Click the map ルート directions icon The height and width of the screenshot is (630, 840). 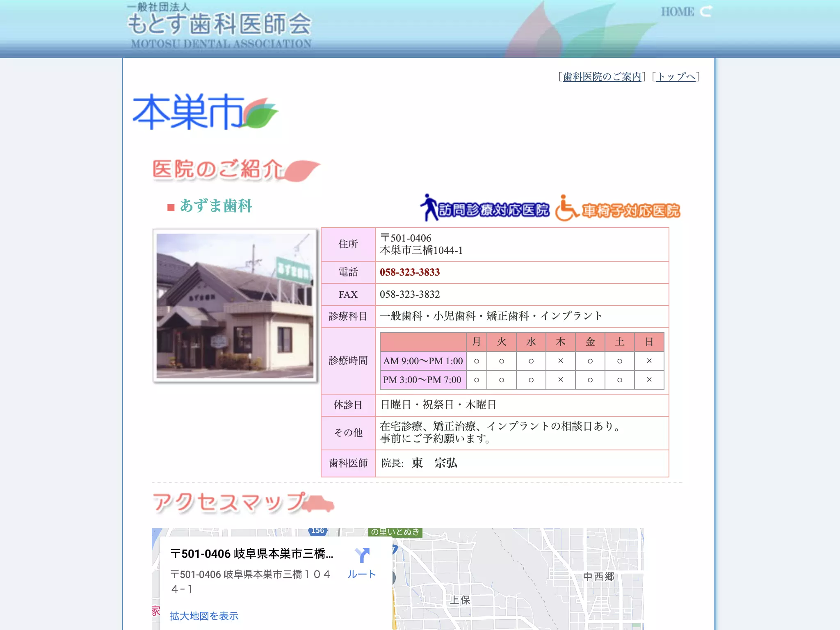point(362,555)
